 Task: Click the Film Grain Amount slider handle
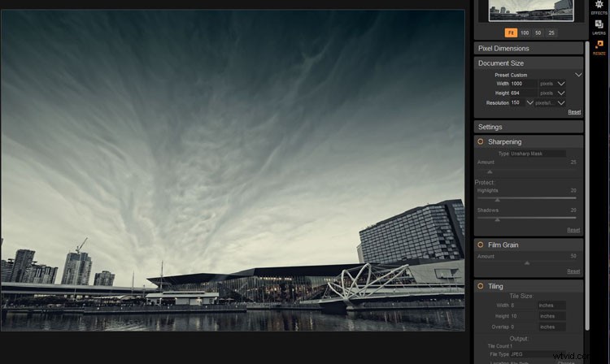pos(527,263)
